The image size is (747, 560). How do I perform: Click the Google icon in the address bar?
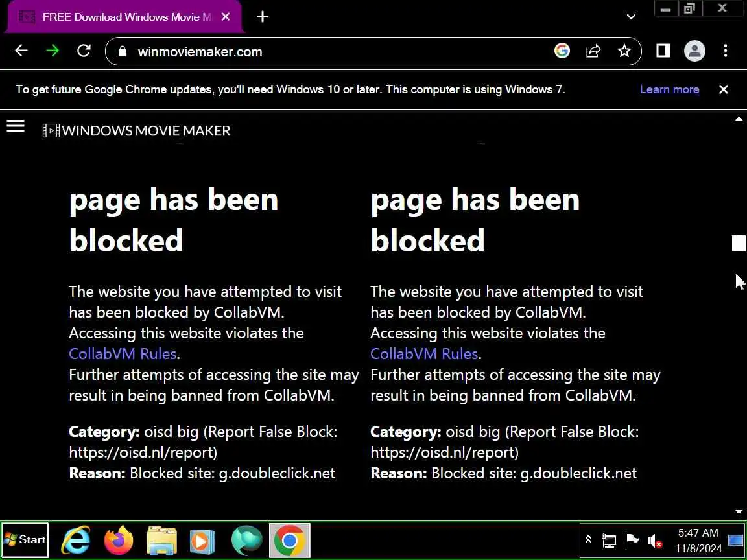(562, 51)
